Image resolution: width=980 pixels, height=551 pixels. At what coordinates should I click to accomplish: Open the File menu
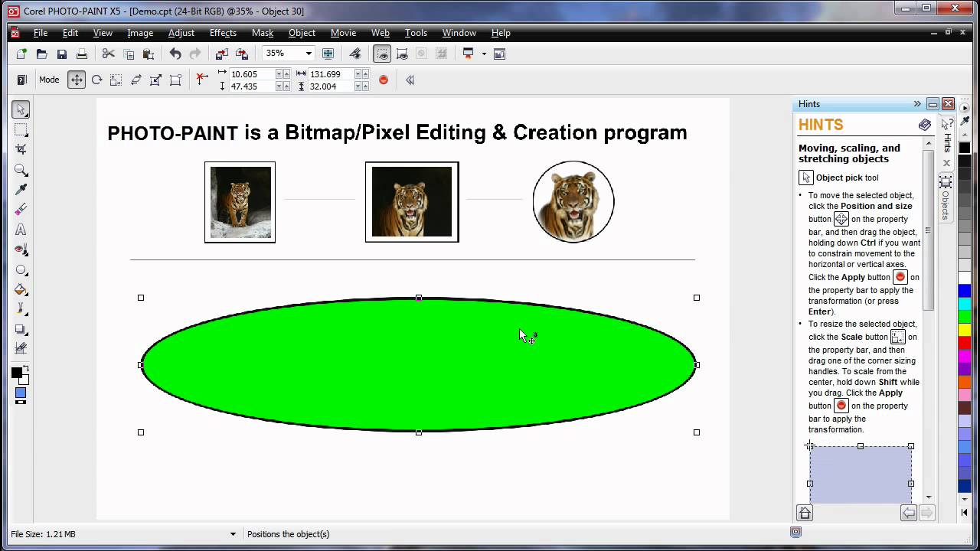41,33
